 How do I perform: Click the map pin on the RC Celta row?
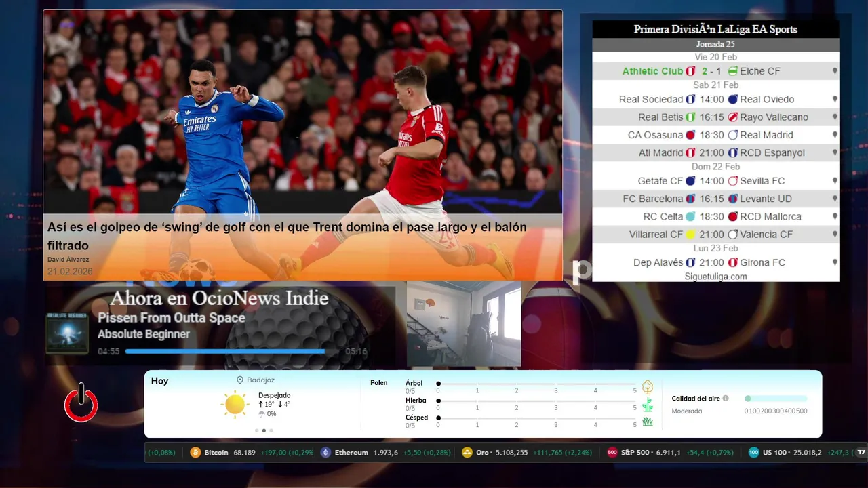pyautogui.click(x=835, y=217)
